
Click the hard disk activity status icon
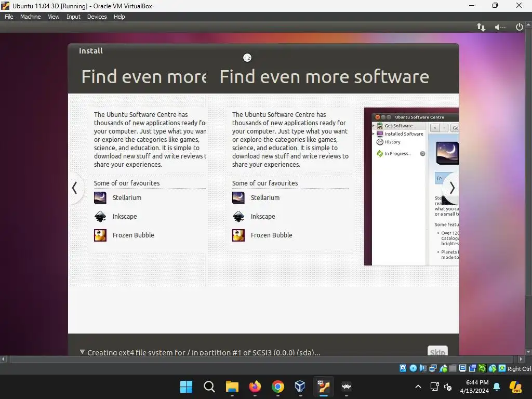click(403, 368)
